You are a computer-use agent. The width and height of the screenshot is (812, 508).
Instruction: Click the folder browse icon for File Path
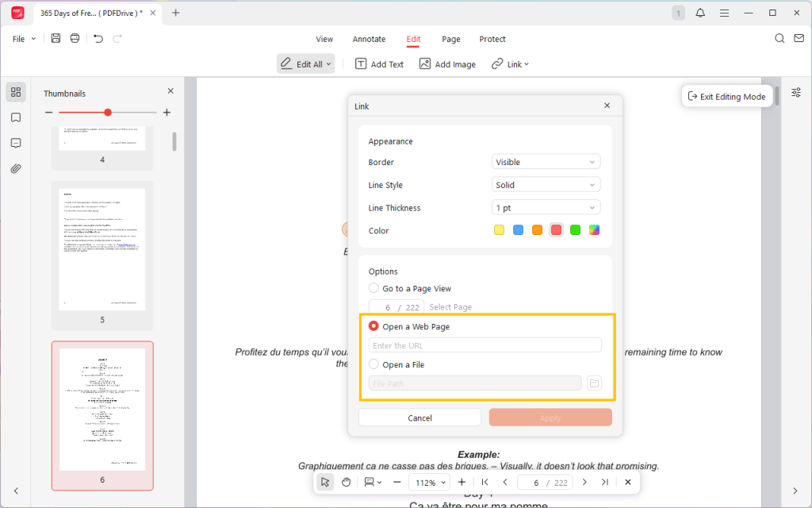[595, 383]
